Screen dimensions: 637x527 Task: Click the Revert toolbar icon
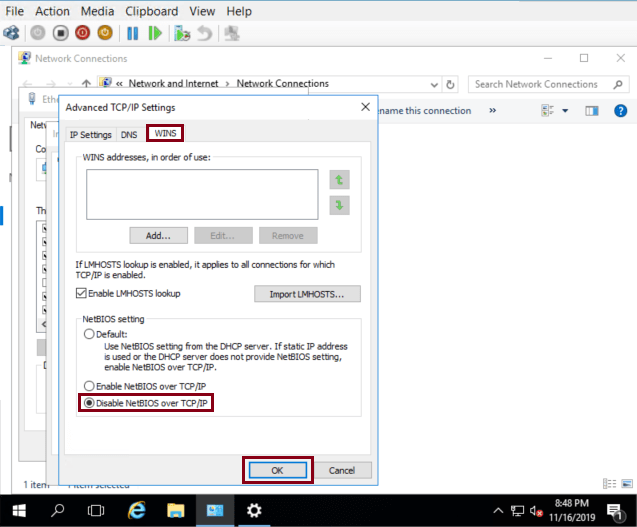click(x=204, y=33)
